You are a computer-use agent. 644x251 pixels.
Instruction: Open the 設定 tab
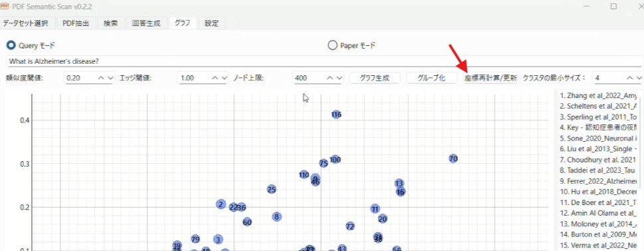(x=211, y=23)
